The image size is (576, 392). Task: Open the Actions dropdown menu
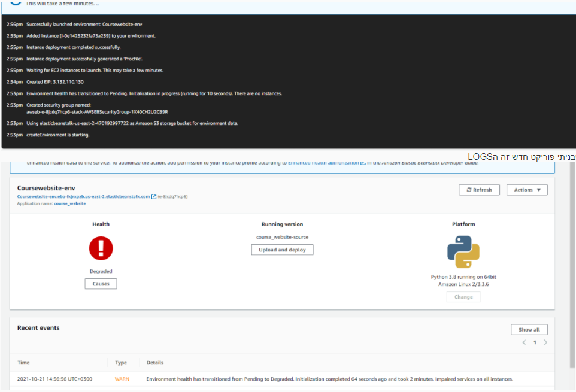click(527, 190)
